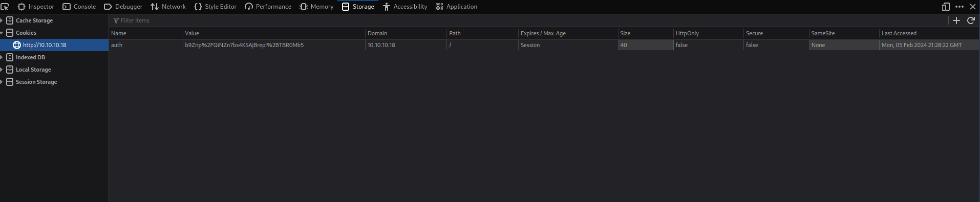Add a new cookie with plus icon

pos(956,20)
